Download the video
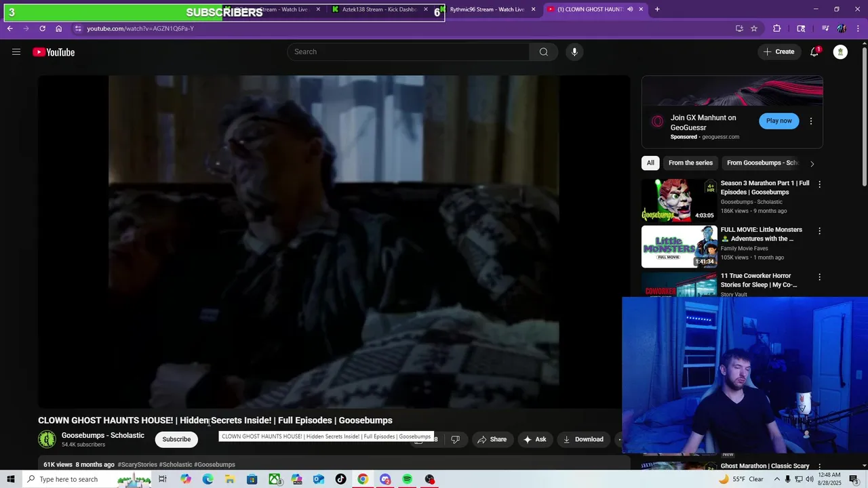The width and height of the screenshot is (868, 488). [x=583, y=439]
